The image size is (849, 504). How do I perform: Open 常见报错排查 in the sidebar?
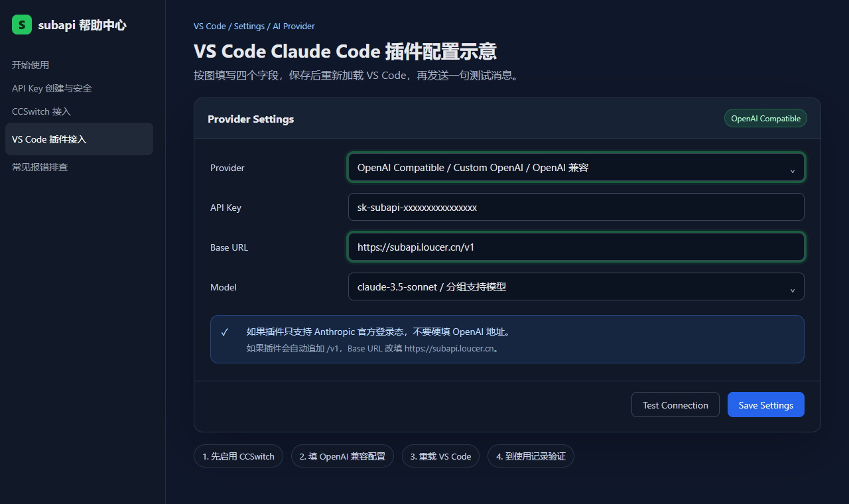40,167
